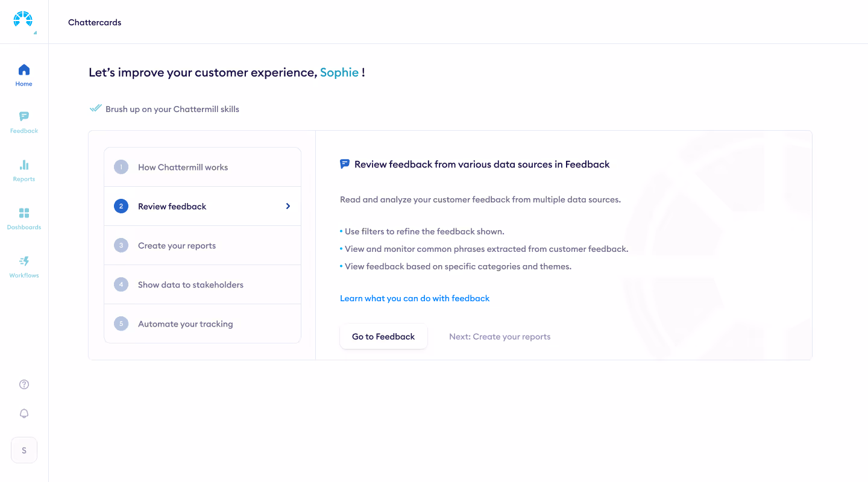The image size is (868, 482).
Task: Open the user avatar S menu
Action: pyautogui.click(x=24, y=450)
